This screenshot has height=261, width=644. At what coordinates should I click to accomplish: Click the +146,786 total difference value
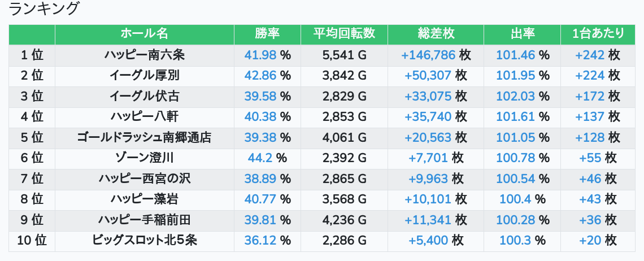coord(428,55)
